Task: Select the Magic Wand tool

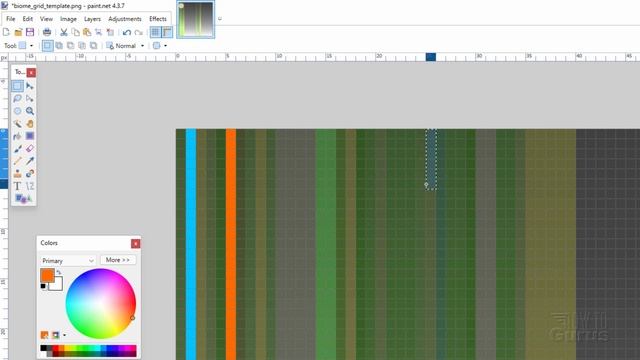Action: pyautogui.click(x=17, y=124)
